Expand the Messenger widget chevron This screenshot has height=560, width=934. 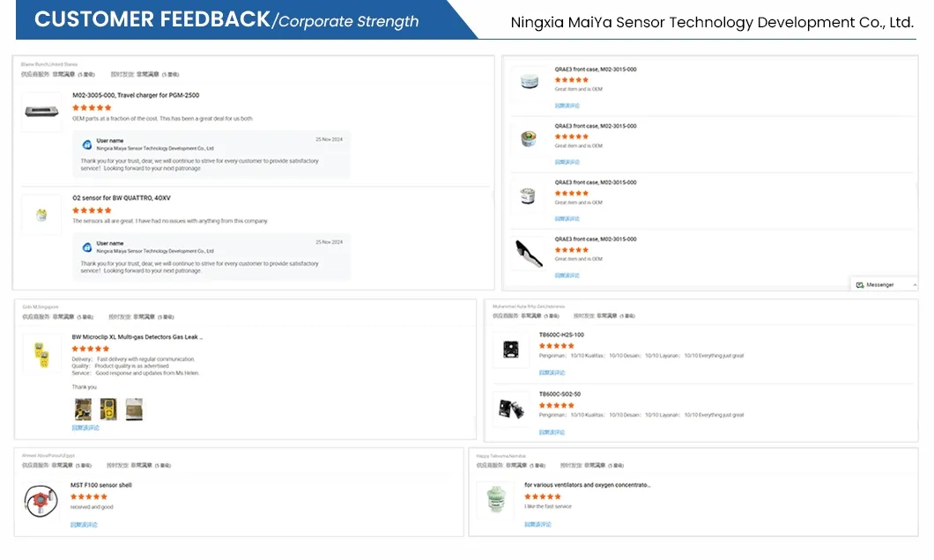tap(915, 284)
